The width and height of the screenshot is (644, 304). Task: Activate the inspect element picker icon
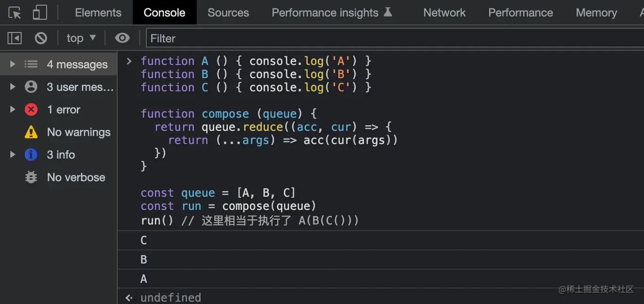(x=15, y=13)
